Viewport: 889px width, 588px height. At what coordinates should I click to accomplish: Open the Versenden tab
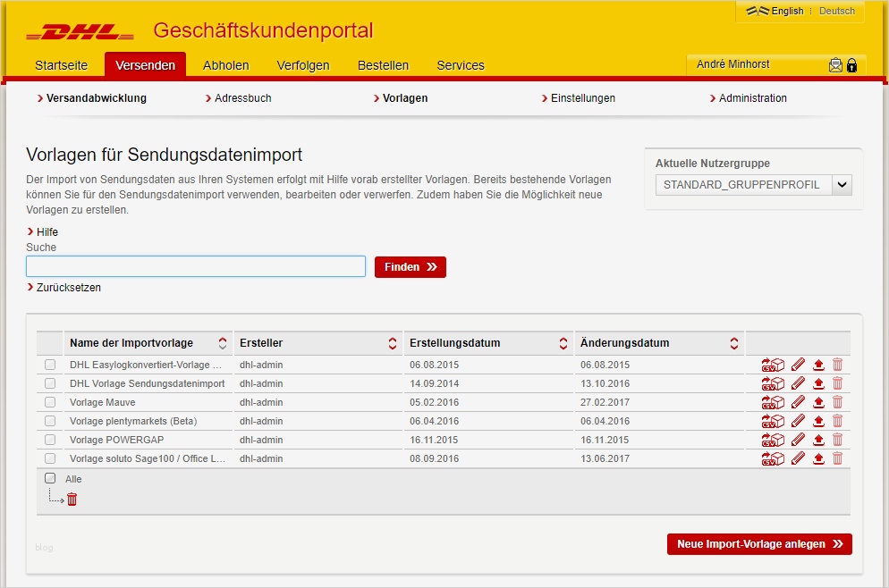[x=145, y=65]
